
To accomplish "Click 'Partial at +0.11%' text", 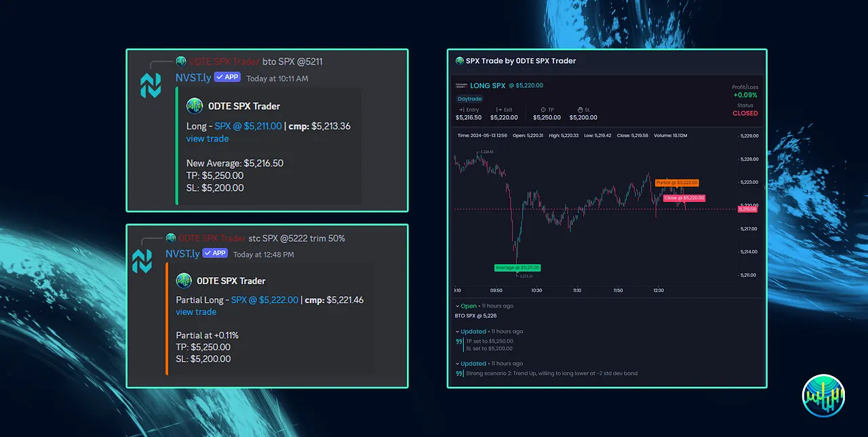I will (x=208, y=335).
